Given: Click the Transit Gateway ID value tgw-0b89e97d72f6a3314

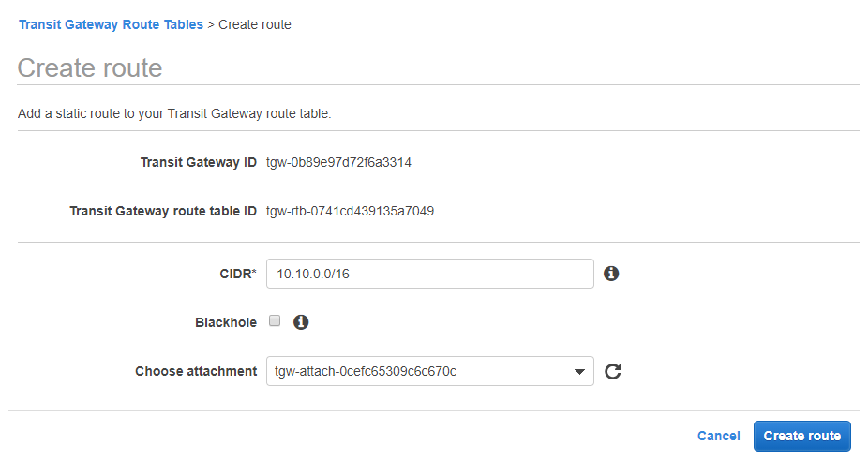Looking at the screenshot, I should (x=338, y=162).
